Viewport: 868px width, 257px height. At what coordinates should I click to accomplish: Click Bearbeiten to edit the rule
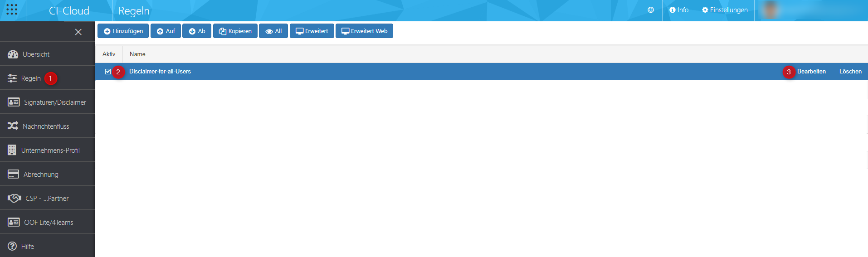tap(811, 72)
